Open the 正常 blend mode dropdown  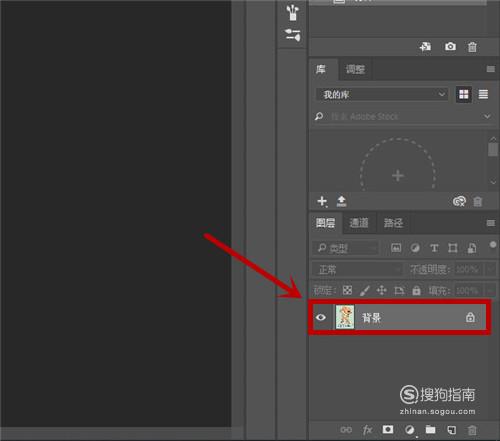click(357, 269)
